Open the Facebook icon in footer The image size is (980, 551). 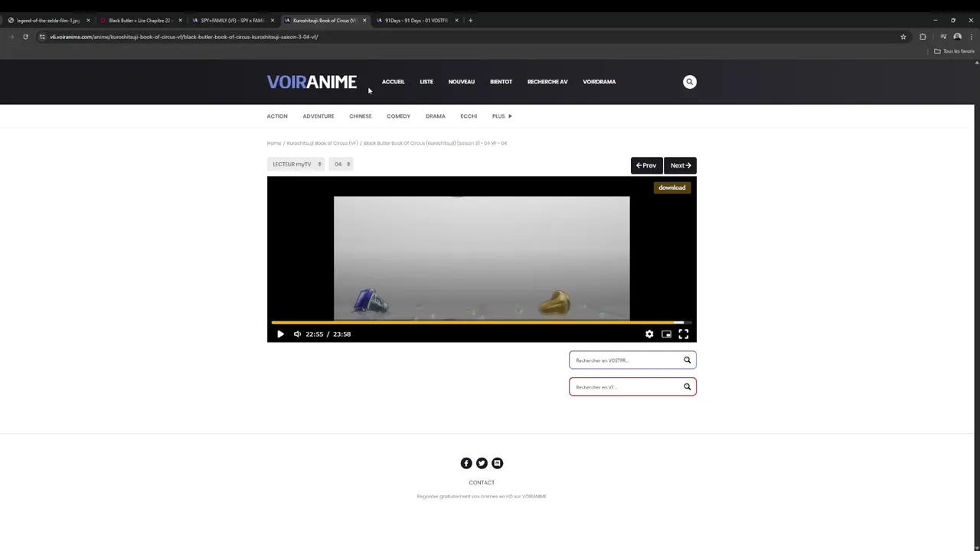(x=466, y=463)
